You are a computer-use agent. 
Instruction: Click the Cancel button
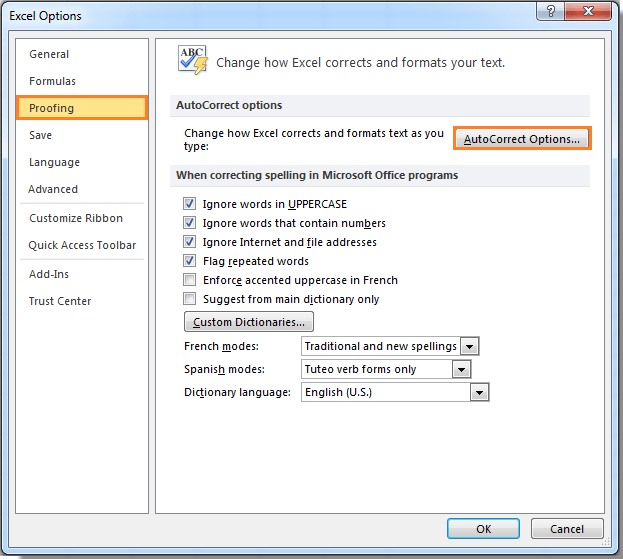567,529
